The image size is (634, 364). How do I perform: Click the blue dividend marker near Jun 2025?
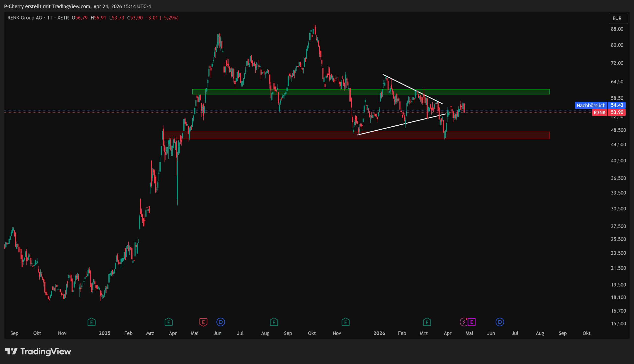(220, 322)
